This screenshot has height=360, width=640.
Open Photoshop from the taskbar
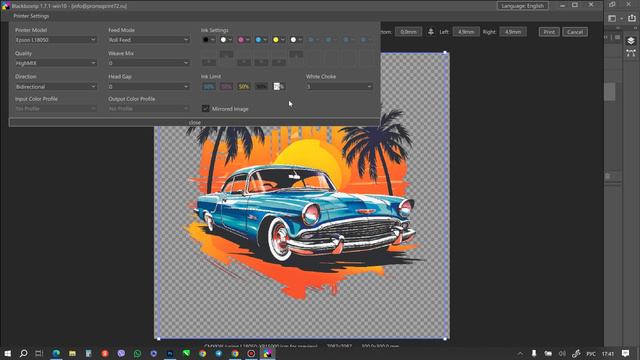click(170, 353)
